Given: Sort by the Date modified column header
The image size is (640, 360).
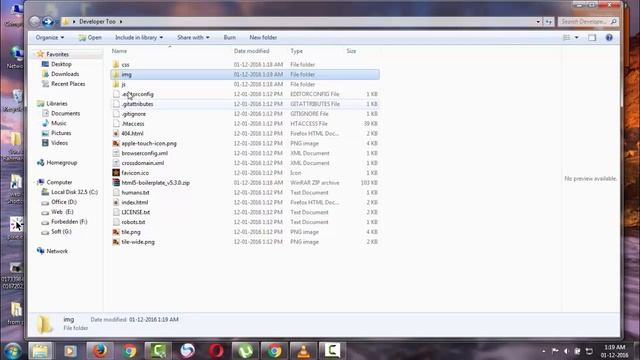Looking at the screenshot, I should point(251,51).
